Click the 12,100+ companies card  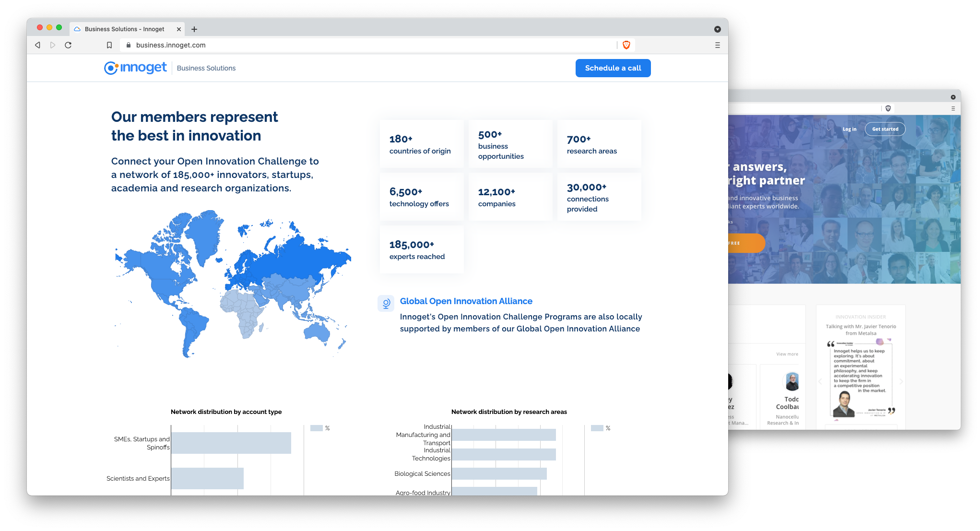pyautogui.click(x=510, y=197)
